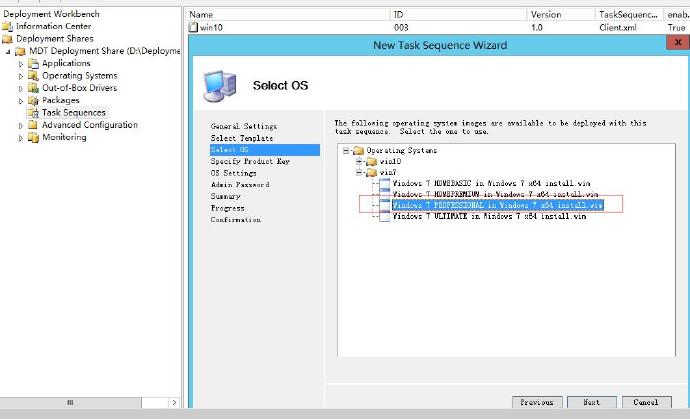Click the computer icon beside Select OS

point(220,86)
